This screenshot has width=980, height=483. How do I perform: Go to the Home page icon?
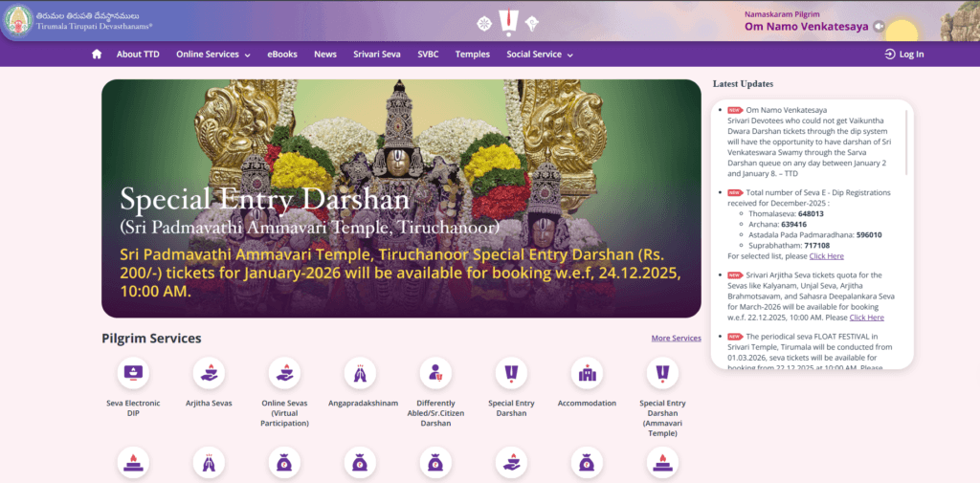click(x=97, y=55)
